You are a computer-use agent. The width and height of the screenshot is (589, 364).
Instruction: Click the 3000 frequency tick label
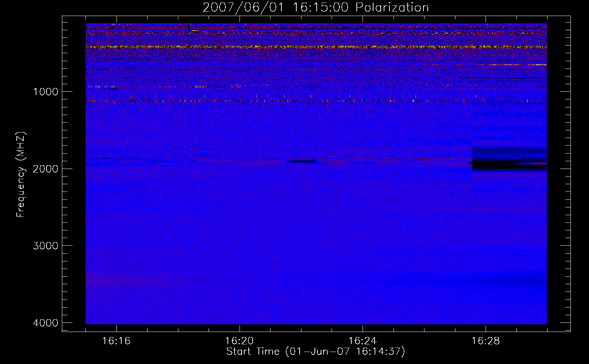(x=46, y=245)
